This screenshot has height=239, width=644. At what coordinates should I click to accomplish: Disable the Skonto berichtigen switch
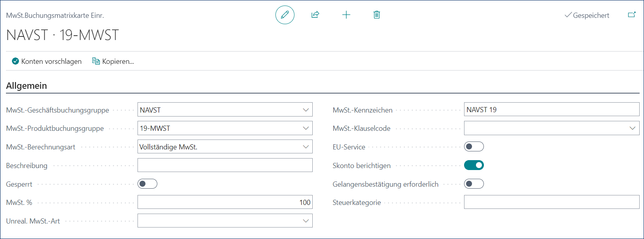tap(474, 165)
